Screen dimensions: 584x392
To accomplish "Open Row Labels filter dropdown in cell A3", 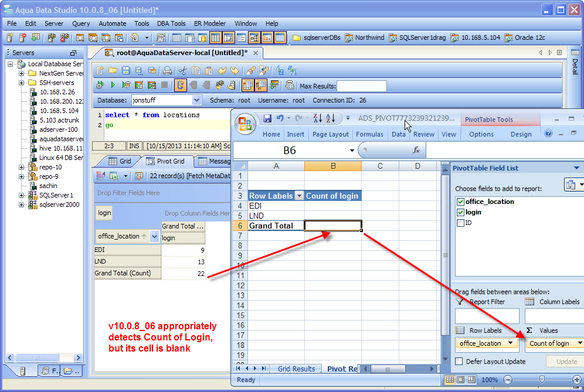I will pyautogui.click(x=299, y=196).
